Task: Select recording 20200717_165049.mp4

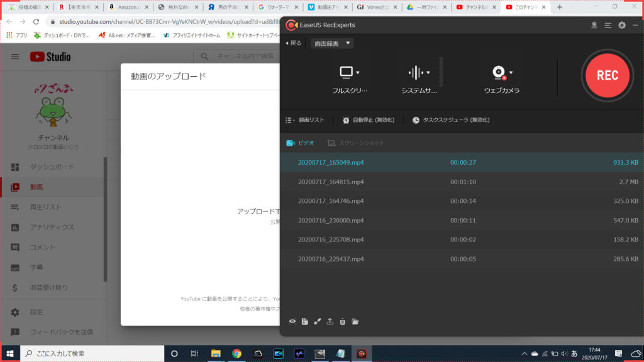Action: [462, 163]
